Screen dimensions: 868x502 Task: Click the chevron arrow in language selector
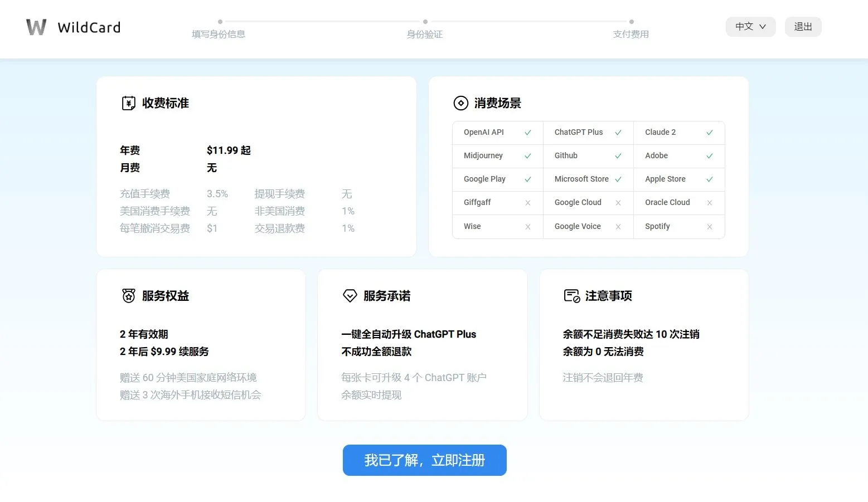(763, 27)
